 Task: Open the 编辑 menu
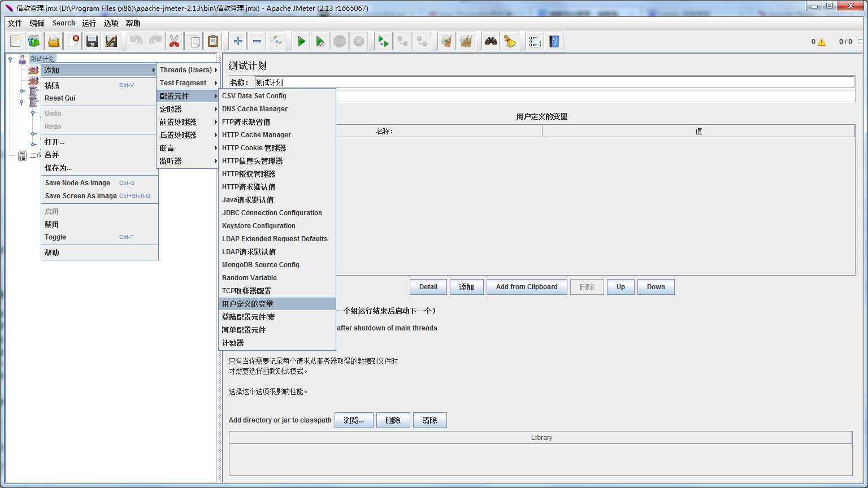coord(37,23)
